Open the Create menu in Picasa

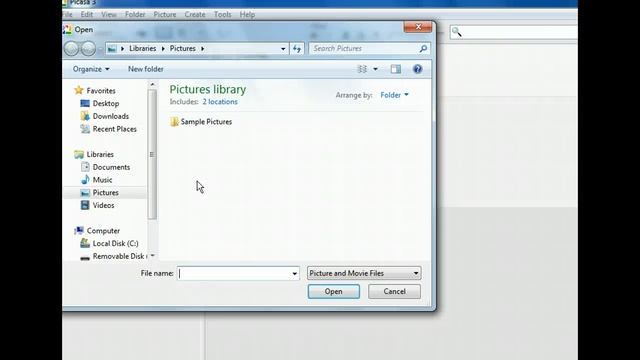click(x=195, y=14)
